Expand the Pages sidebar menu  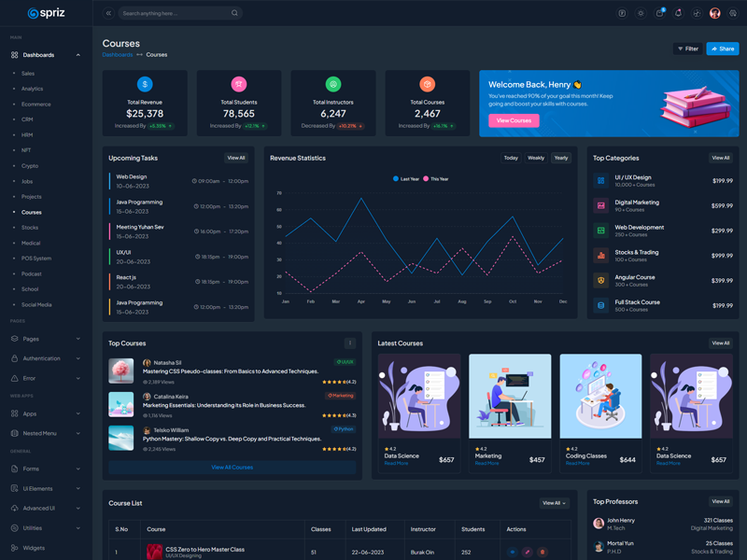click(x=46, y=339)
